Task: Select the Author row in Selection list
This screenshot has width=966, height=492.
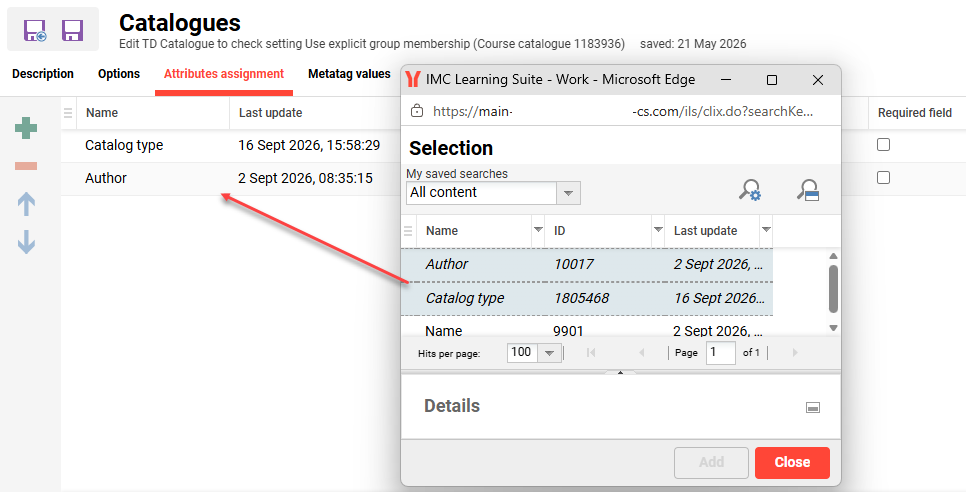Action: [586, 265]
